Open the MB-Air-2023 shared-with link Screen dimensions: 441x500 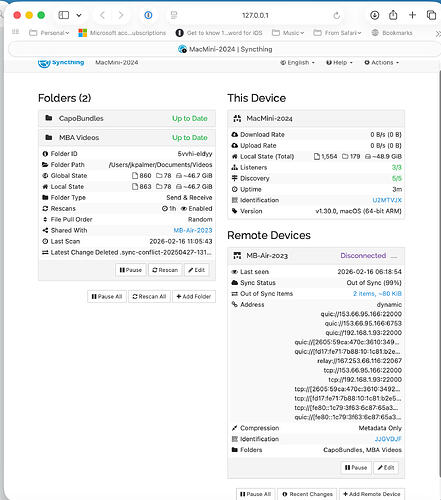click(x=193, y=230)
